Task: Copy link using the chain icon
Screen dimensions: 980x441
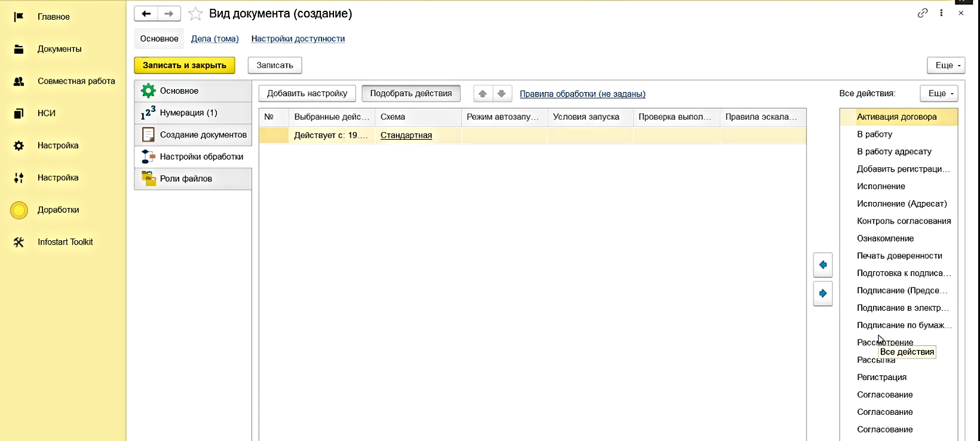Action: click(x=923, y=13)
